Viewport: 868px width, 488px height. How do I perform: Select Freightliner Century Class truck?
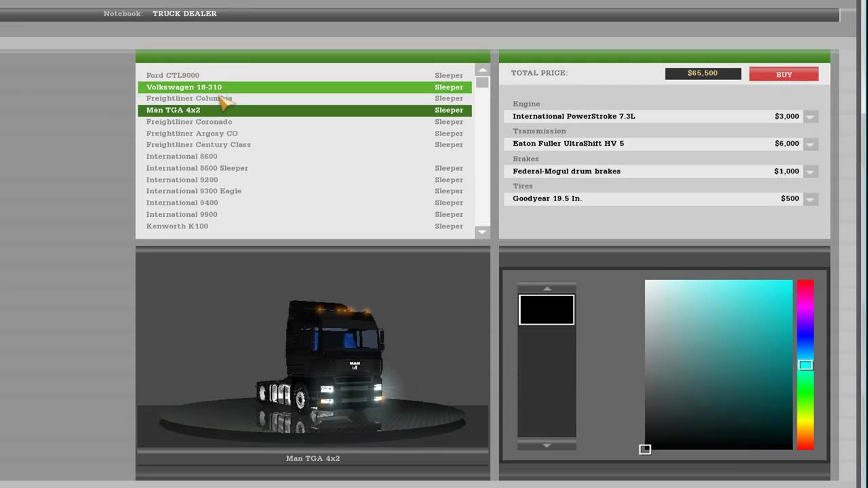click(x=304, y=144)
